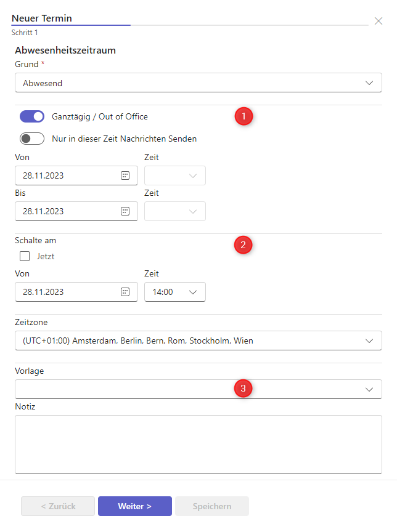397x532 pixels.
Task: Open the Zeitzone dropdown list
Action: click(198, 341)
